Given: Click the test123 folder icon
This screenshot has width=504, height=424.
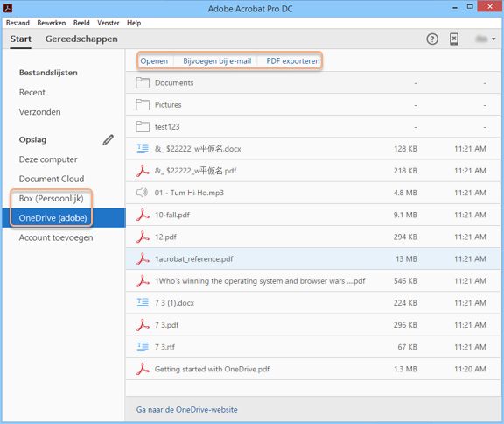Looking at the screenshot, I should 143,127.
